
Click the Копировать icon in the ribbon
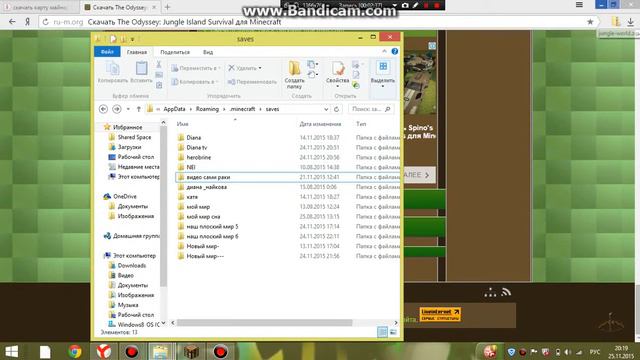point(113,73)
